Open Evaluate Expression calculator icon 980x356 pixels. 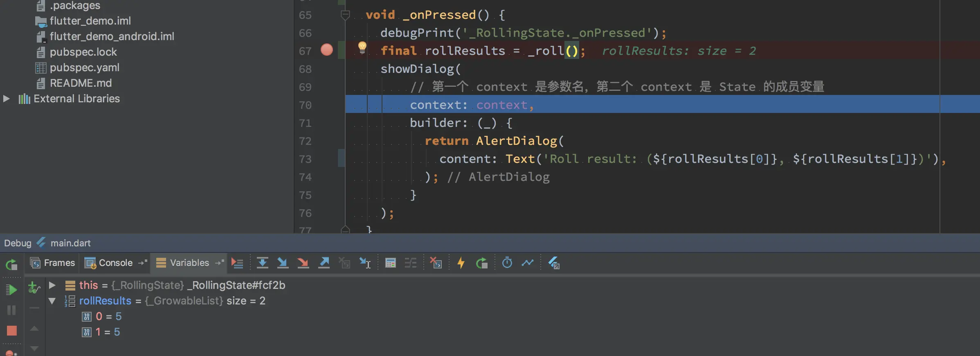point(391,263)
